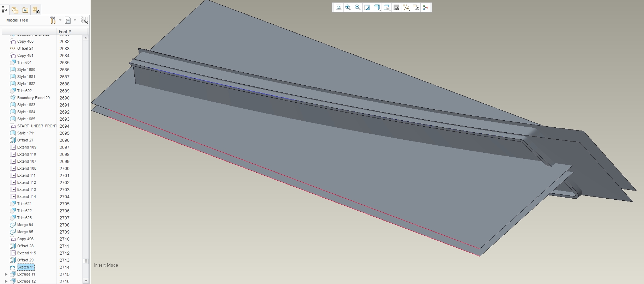Click the Trim 622 feature icon
644x284 pixels.
[x=13, y=211]
